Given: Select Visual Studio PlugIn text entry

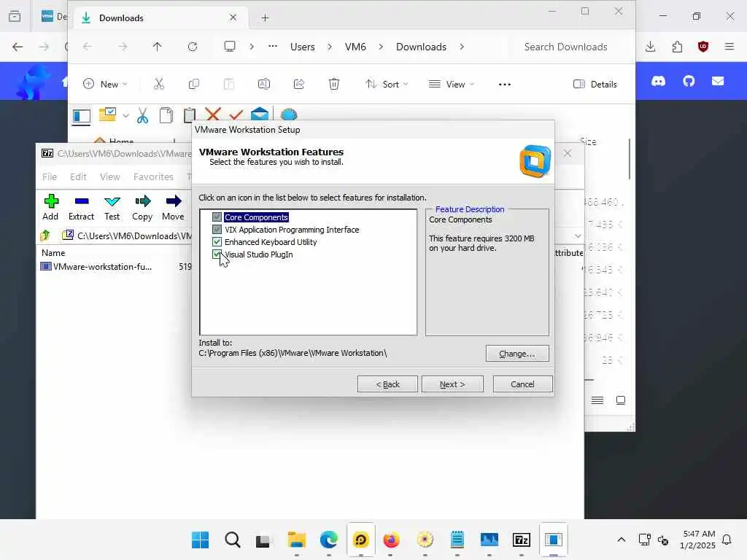Looking at the screenshot, I should point(259,254).
